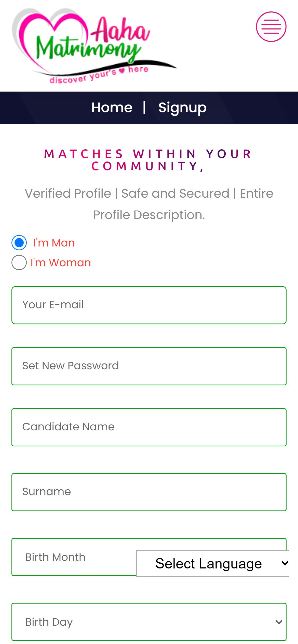Click the I'm Woman label text
This screenshot has width=298, height=644.
tap(61, 262)
